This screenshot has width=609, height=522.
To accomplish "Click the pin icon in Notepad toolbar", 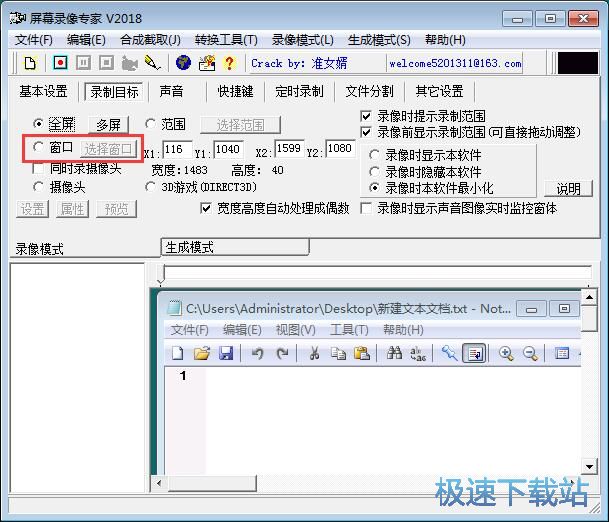I will coord(450,353).
